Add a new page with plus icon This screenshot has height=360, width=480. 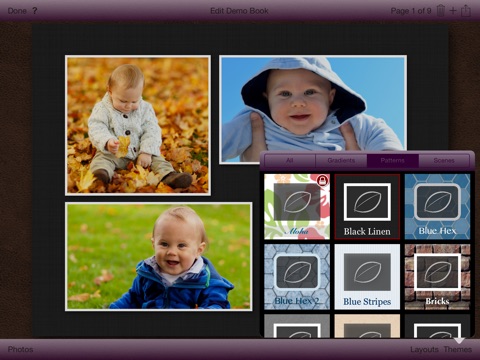453,11
